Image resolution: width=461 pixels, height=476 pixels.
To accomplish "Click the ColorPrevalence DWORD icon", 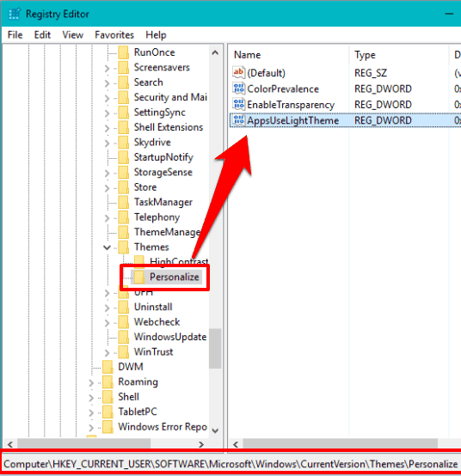I will pyautogui.click(x=238, y=88).
